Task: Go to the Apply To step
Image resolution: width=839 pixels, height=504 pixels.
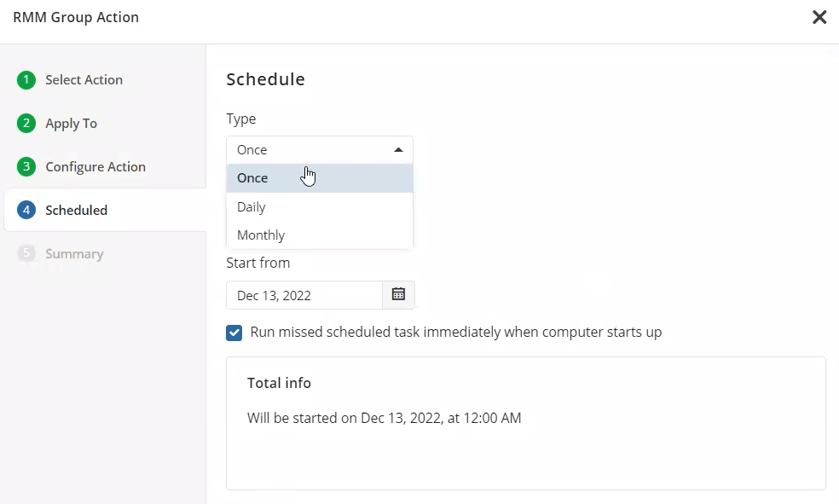Action: click(x=71, y=124)
